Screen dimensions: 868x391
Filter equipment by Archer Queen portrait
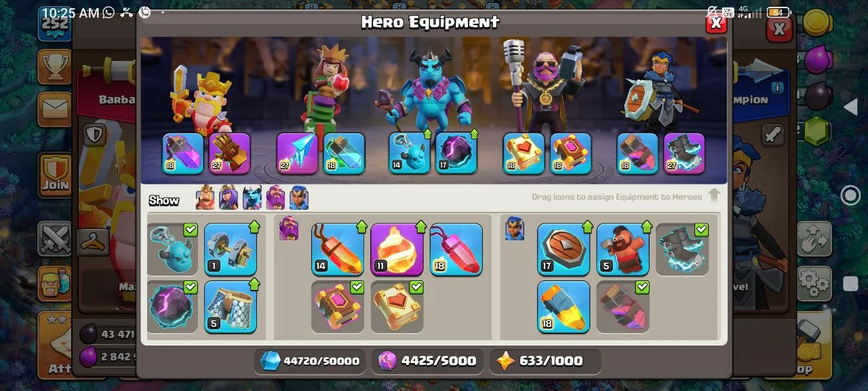tap(229, 198)
